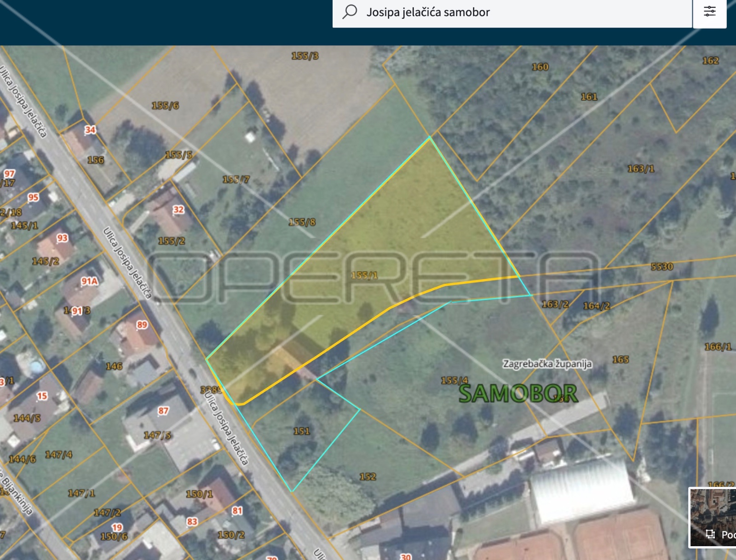Screen dimensions: 736x560
Task: Click parcel number 146
Action: point(114,366)
